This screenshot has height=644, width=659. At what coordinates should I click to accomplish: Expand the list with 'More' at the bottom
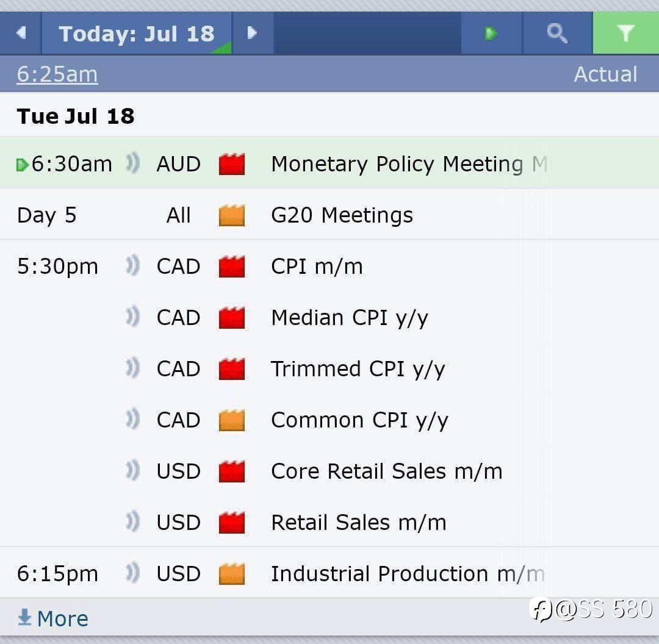(54, 618)
